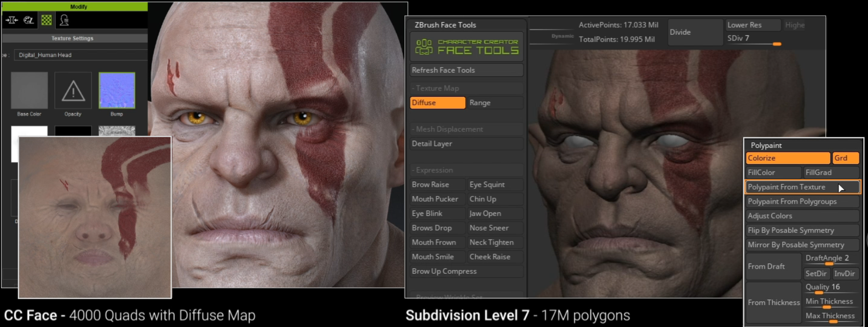Select the Mouth Frown expression
Viewport: 868px width, 327px height.
tap(438, 243)
